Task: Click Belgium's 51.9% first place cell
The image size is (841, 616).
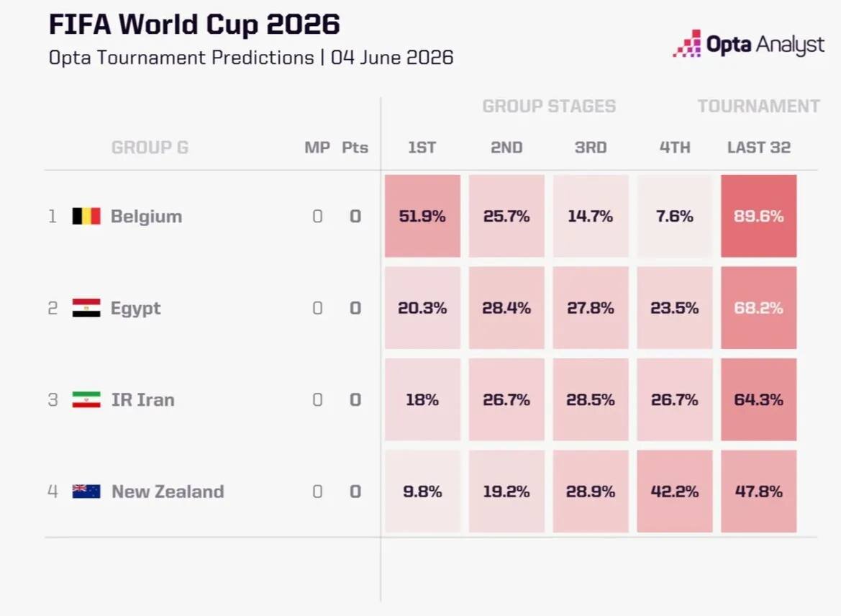Action: click(x=422, y=216)
